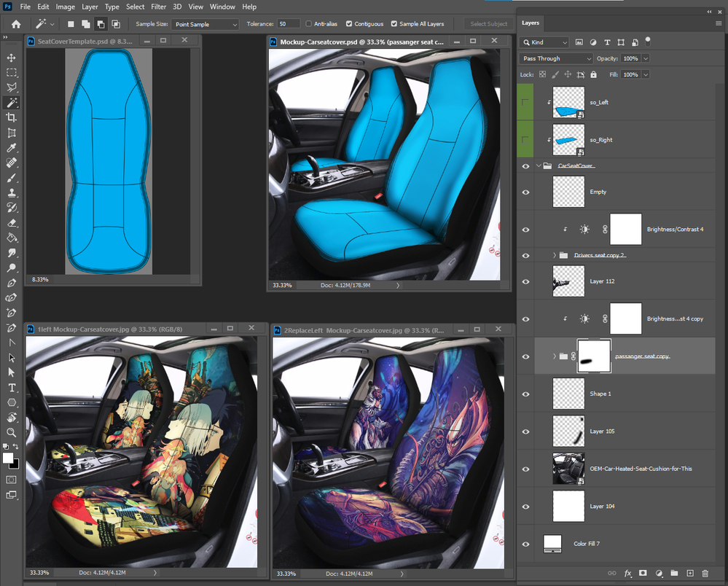Select the Move tool

[x=12, y=58]
